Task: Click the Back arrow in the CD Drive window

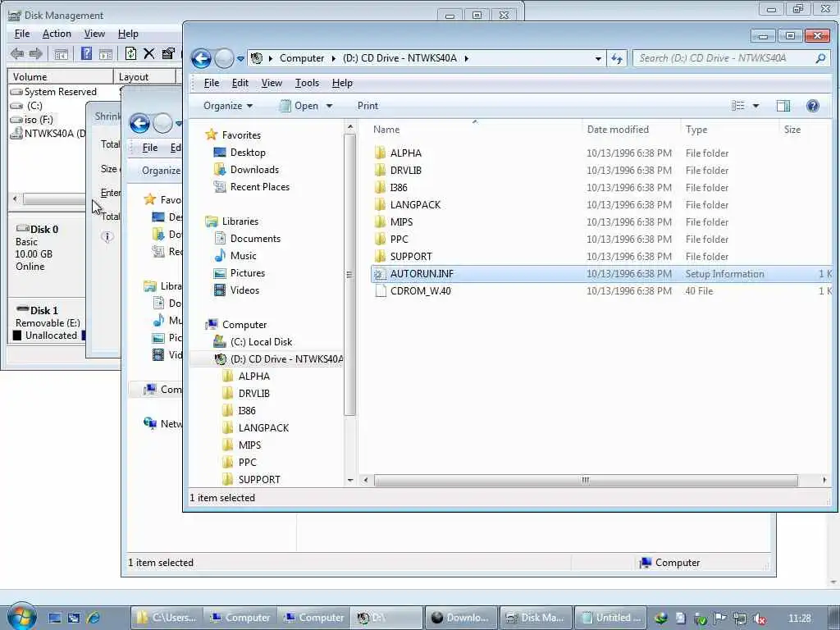Action: click(202, 58)
